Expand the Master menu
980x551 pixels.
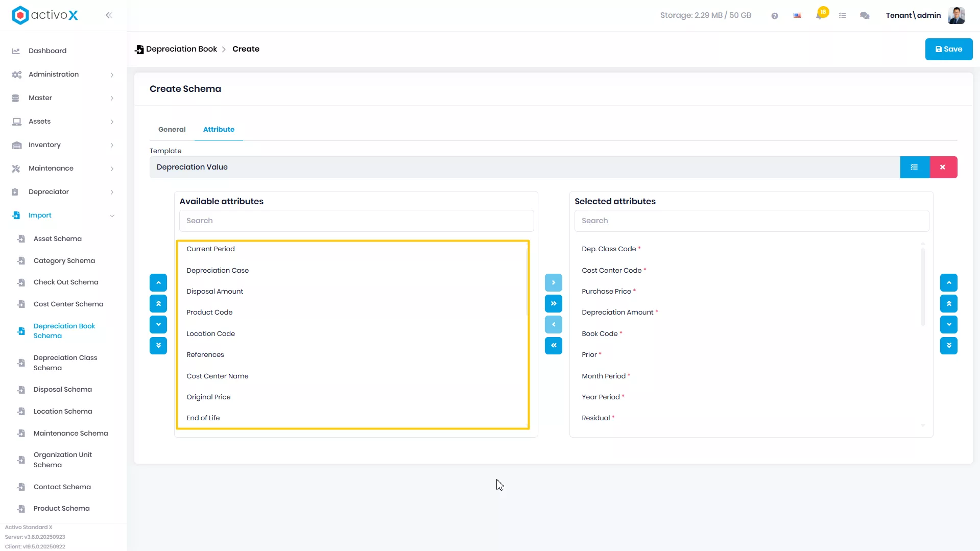(63, 98)
